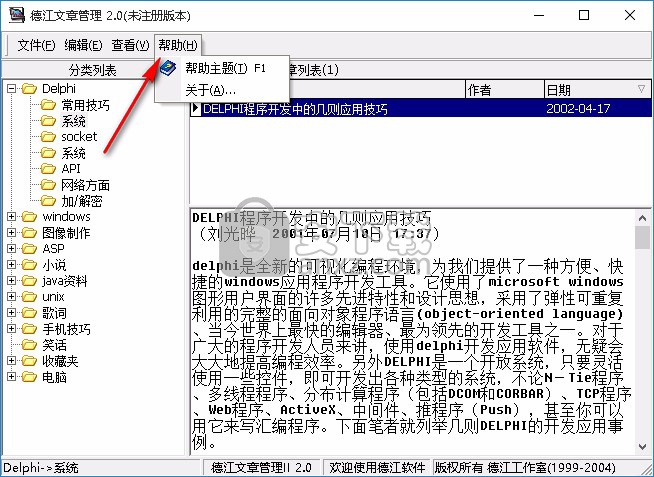Click status bar entry 德江文章管理II 2.0
Viewport: 654px width, 477px height.
262,468
